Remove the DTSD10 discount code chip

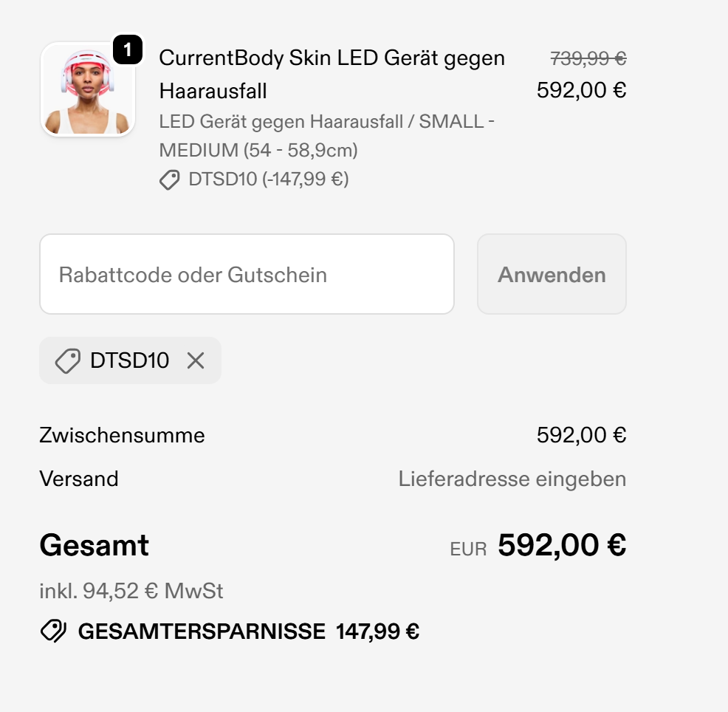coord(196,360)
